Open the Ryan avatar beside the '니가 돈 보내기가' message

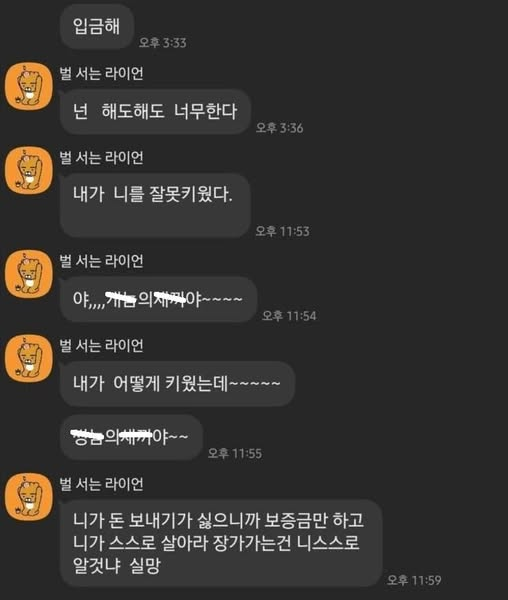coord(29,497)
